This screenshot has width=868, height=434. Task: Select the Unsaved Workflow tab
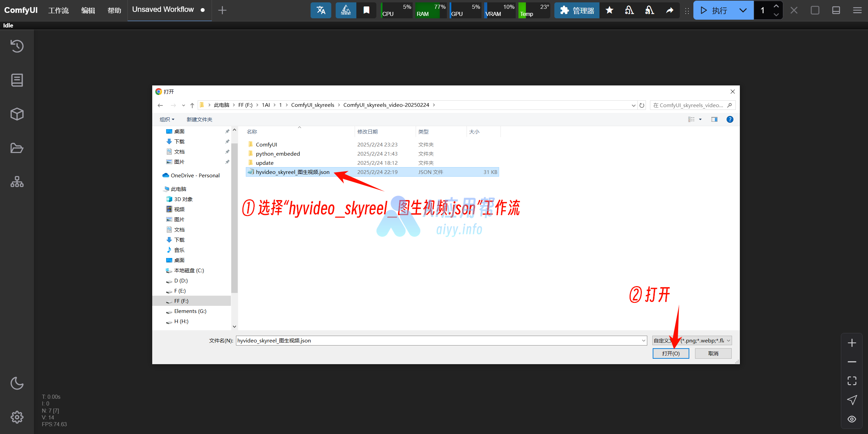169,10
